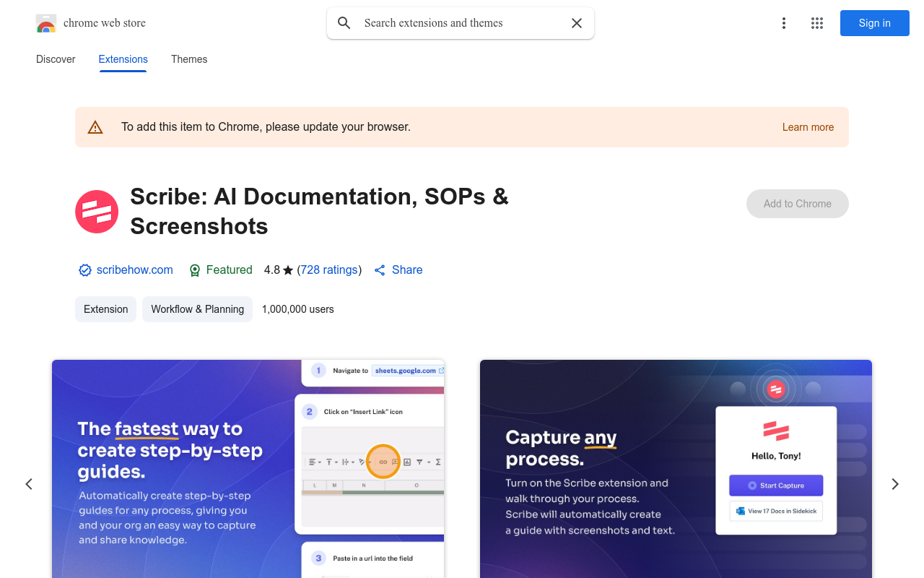The image size is (924, 578).
Task: Click the disabled Add to Chrome button
Action: pos(797,204)
